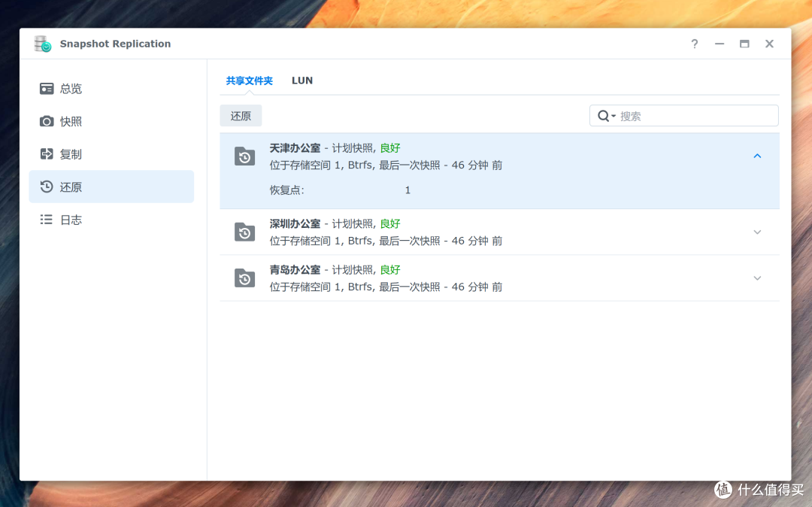Image resolution: width=812 pixels, height=507 pixels.
Task: Click 天津办公室 folder restore icon
Action: (244, 156)
